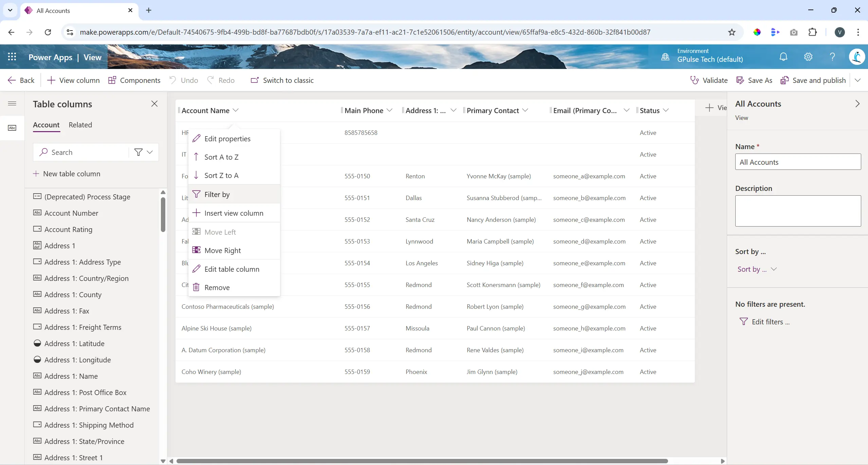868x465 pixels.
Task: Click the Save As button
Action: coord(754,80)
